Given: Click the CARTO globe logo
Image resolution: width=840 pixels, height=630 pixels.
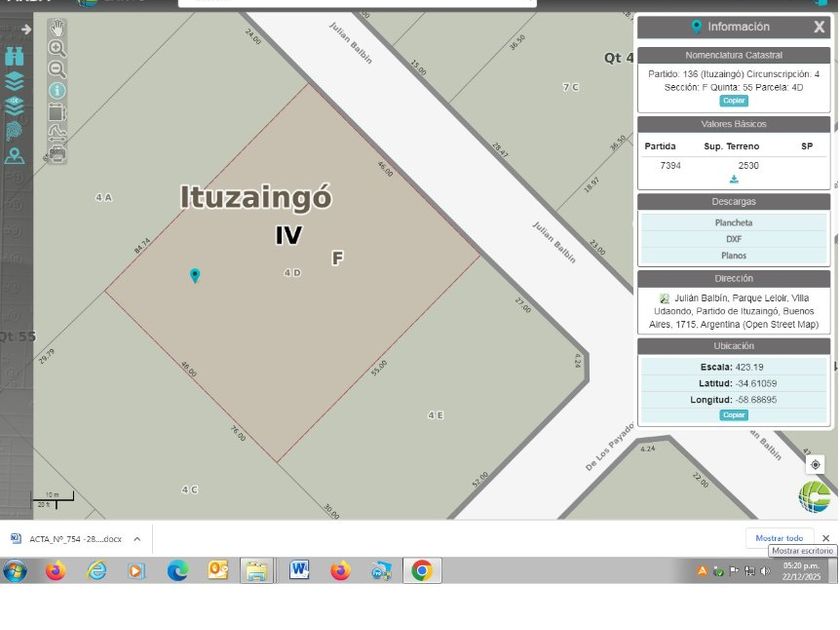Looking at the screenshot, I should pyautogui.click(x=815, y=497).
